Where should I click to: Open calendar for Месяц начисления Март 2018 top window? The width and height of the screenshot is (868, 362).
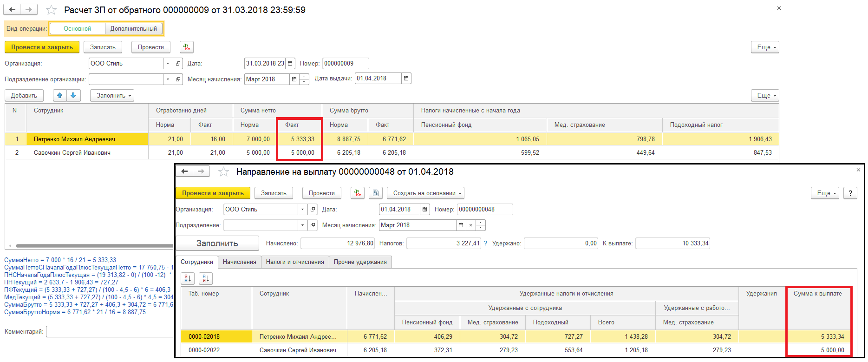(x=294, y=79)
